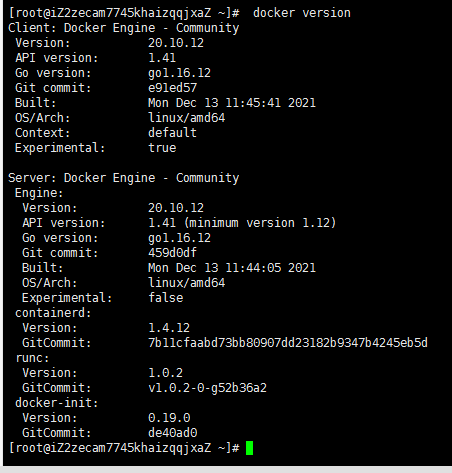Viewport: 452px width, 473px height.
Task: Click the containerd version 1.4.12
Action: pyautogui.click(x=169, y=328)
